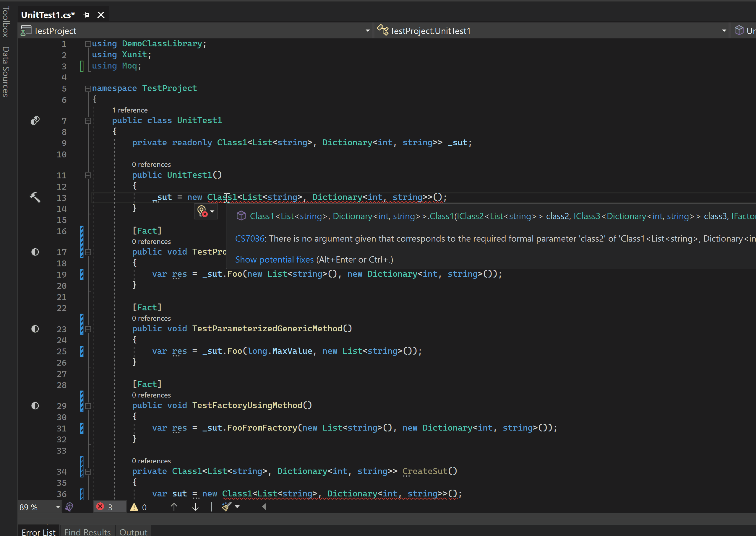Switch to the Find Results tab
This screenshot has width=756, height=536.
click(x=87, y=531)
